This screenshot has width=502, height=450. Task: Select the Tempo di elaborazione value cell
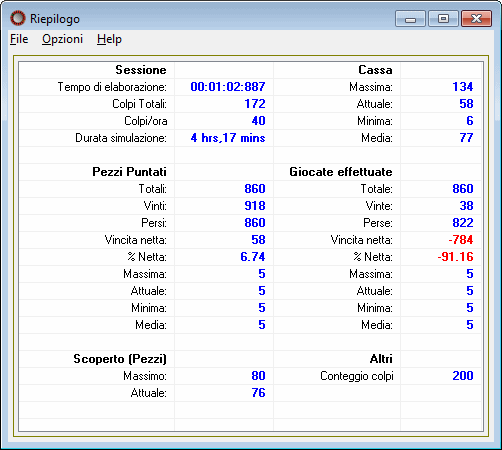224,87
